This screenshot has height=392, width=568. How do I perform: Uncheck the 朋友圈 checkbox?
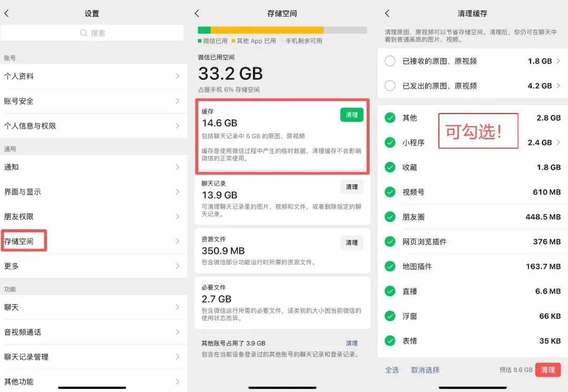pyautogui.click(x=390, y=217)
